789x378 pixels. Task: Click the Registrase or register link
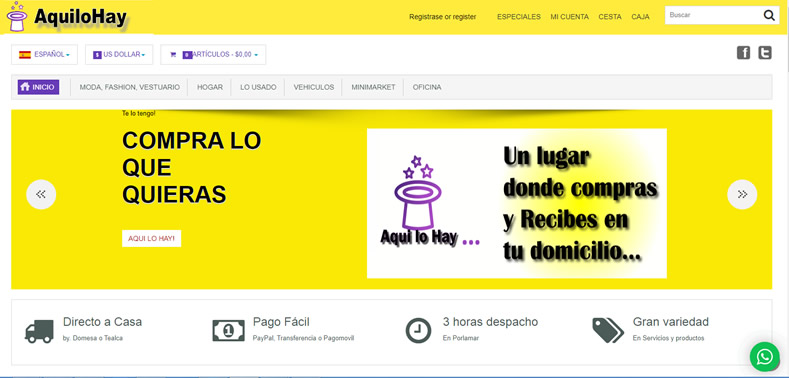tap(443, 17)
